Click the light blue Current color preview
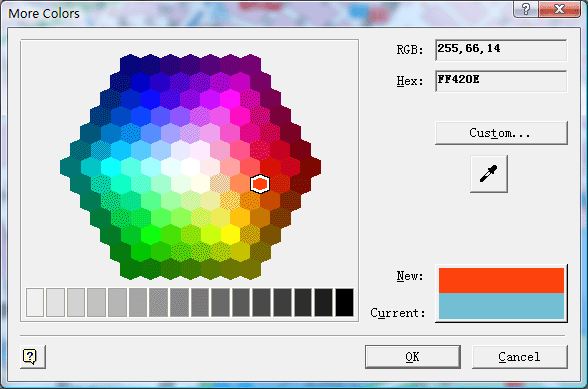Viewport: 588px width, 389px height. point(501,306)
